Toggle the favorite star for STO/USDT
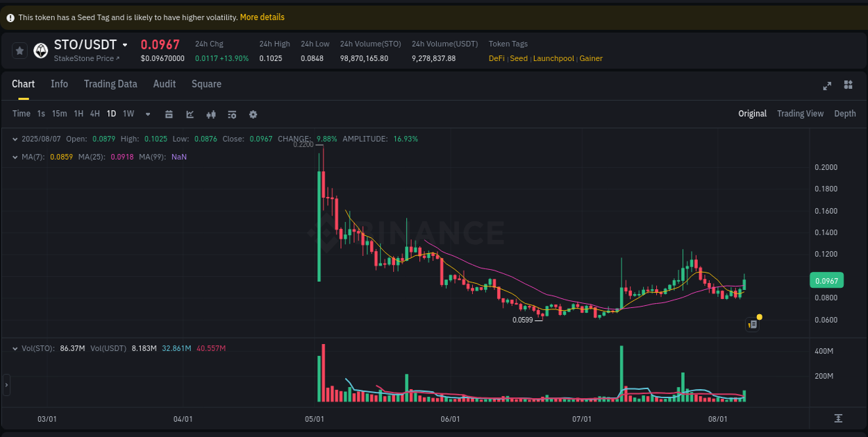The width and height of the screenshot is (868, 437). click(19, 51)
